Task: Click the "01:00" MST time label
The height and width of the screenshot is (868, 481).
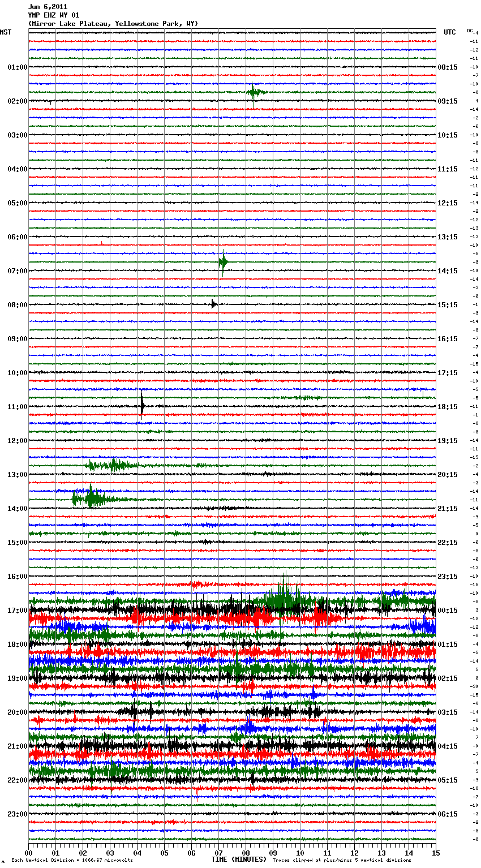Action: [18, 67]
